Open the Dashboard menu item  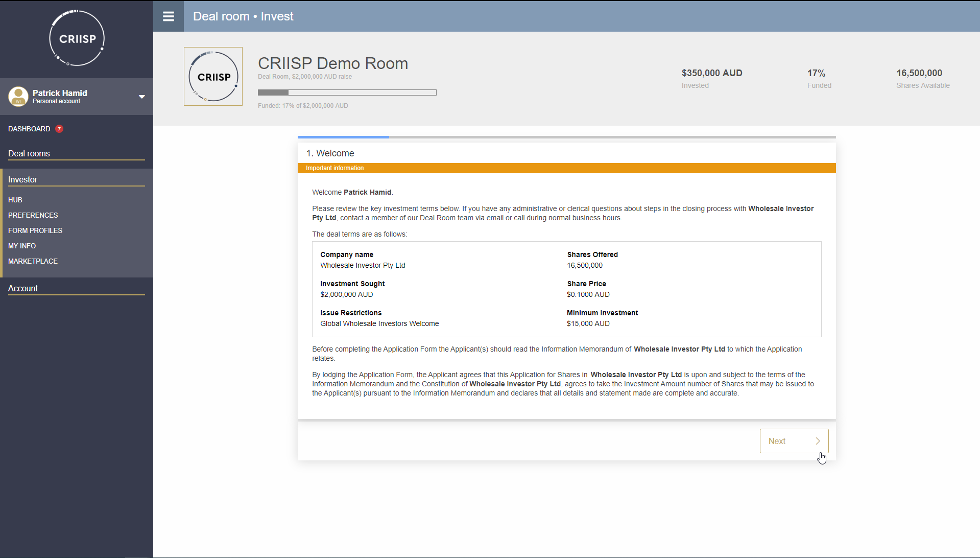coord(29,129)
